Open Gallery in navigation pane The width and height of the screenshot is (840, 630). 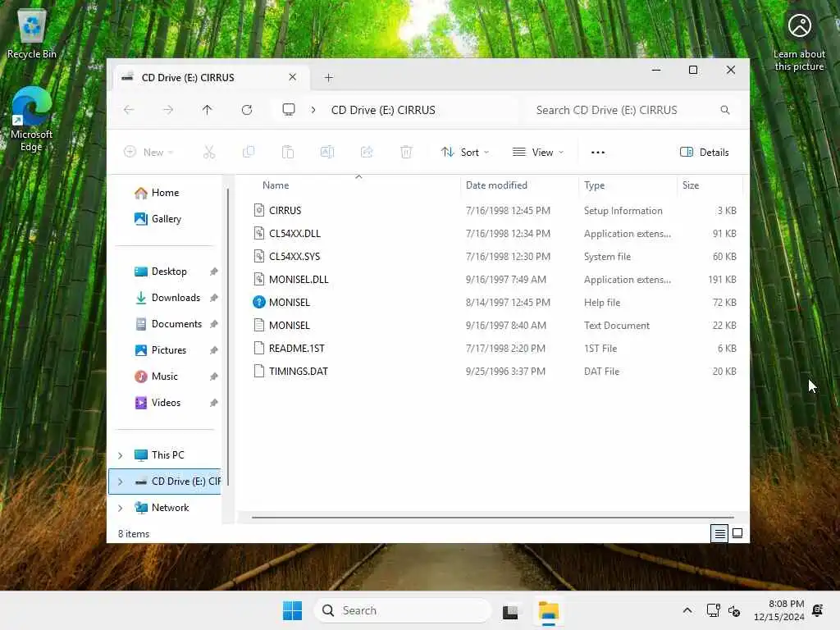166,218
